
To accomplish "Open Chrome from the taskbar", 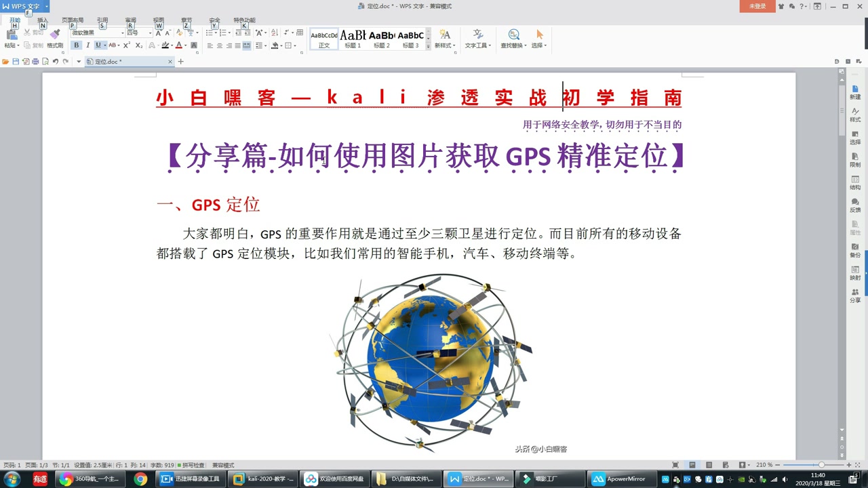I will click(140, 479).
